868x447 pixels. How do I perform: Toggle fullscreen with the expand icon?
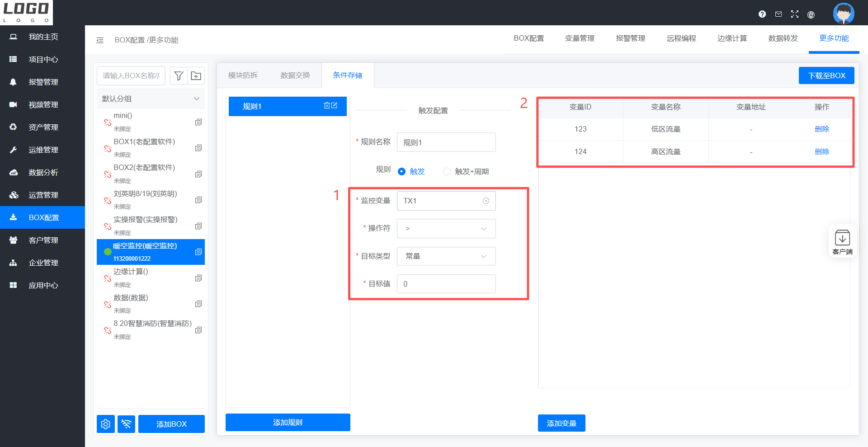point(795,14)
